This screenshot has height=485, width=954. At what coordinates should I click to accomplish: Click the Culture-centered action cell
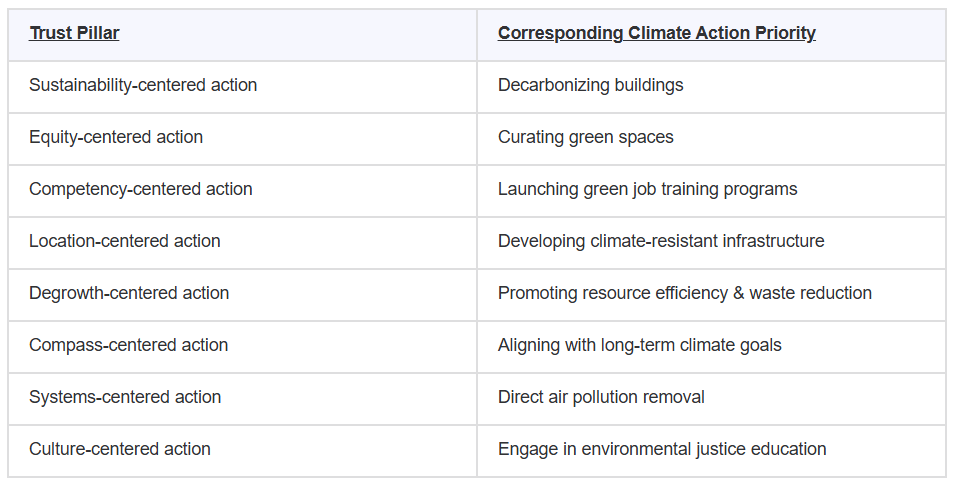tap(120, 449)
